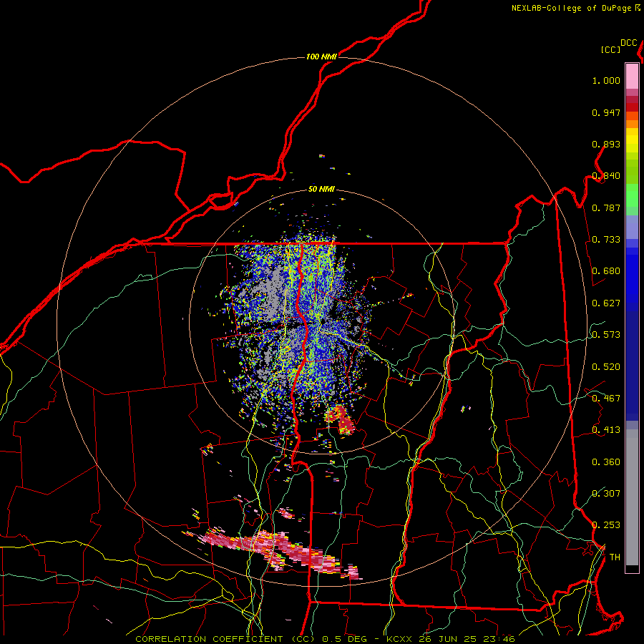644x644 pixels.
Task: Click the 26 JUN 25 date
Action: [447, 639]
